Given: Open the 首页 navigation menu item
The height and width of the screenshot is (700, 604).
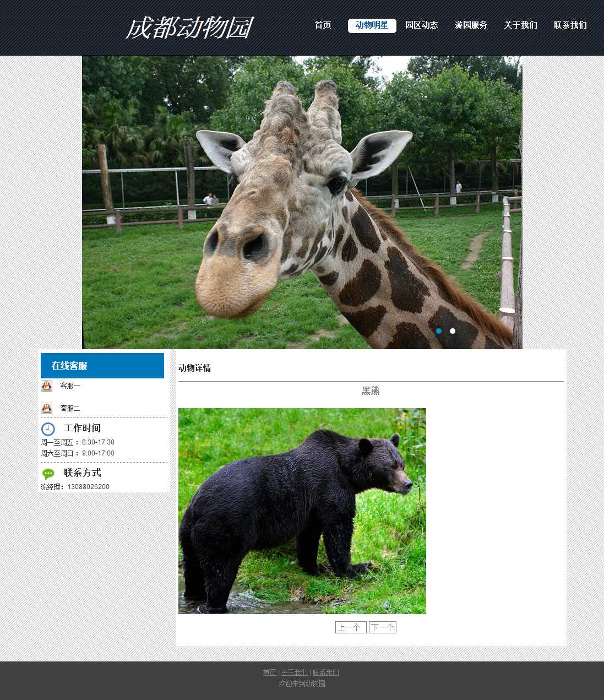Looking at the screenshot, I should click(323, 25).
